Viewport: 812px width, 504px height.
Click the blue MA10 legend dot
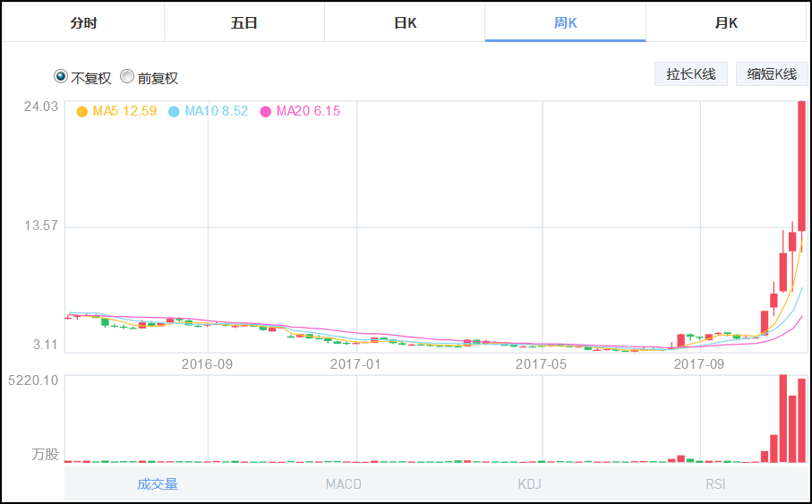click(174, 112)
